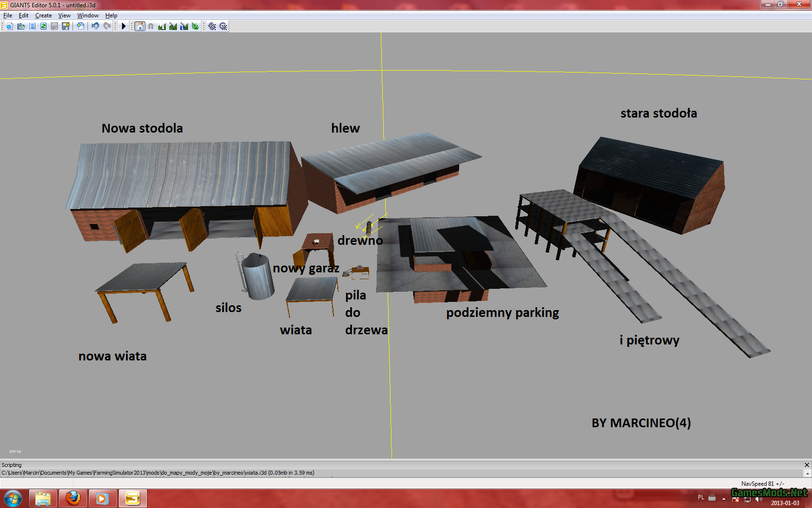Open Firefox from the taskbar
The height and width of the screenshot is (508, 812).
click(73, 498)
